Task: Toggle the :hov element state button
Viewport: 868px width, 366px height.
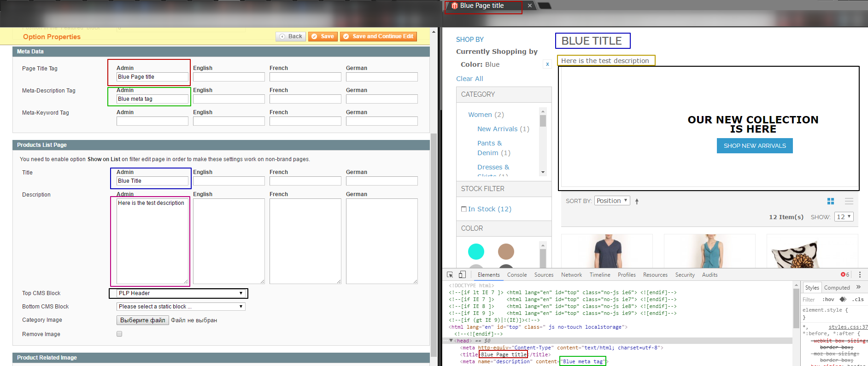Action: [x=828, y=299]
